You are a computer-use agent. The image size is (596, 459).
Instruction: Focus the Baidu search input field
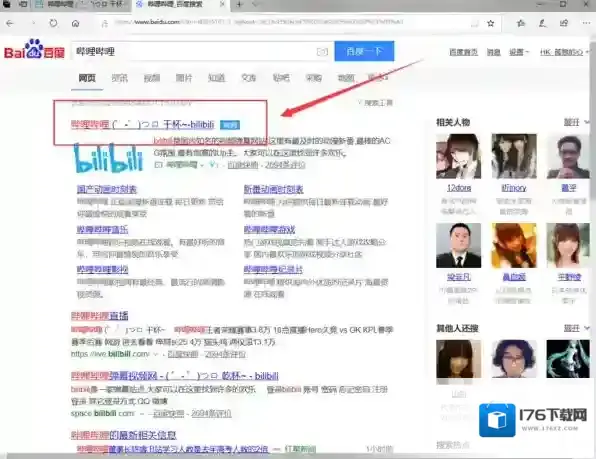pyautogui.click(x=194, y=51)
